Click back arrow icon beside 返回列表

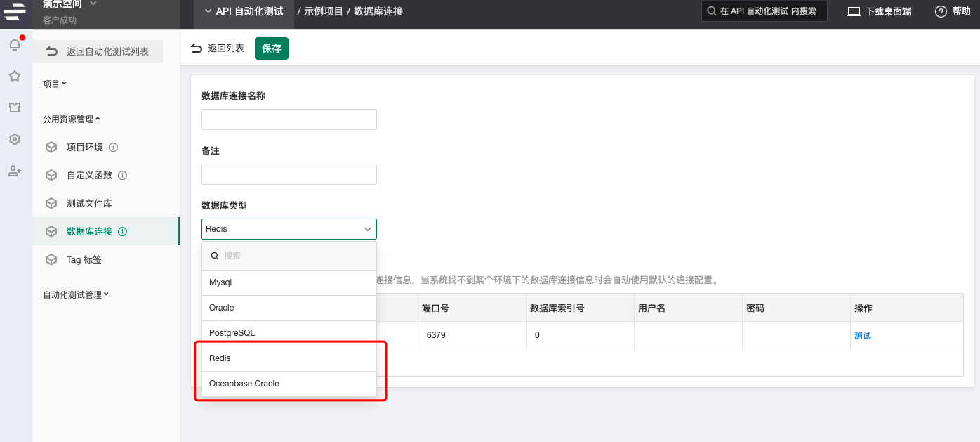point(197,48)
